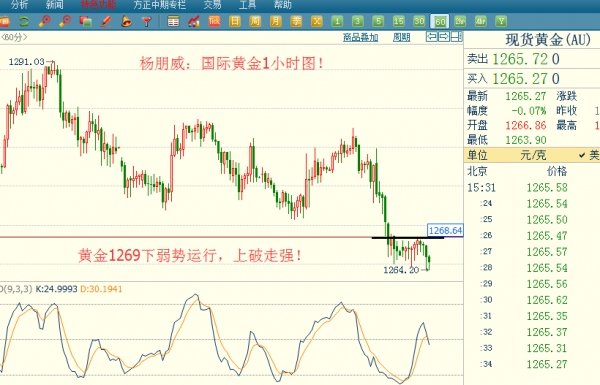Switch to daily 日 period
Image resolution: width=600 pixels, height=385 pixels.
point(235,21)
